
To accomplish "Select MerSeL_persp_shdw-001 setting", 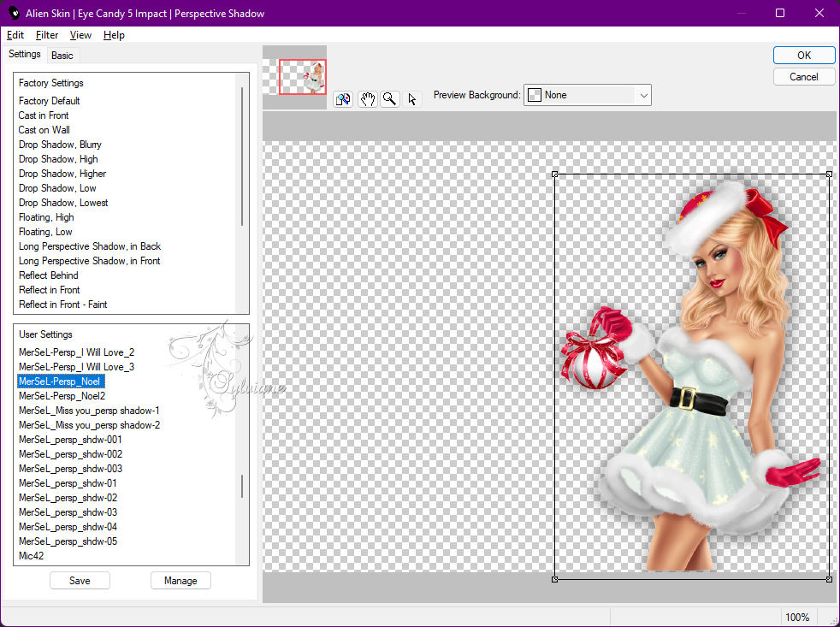I will coord(70,440).
